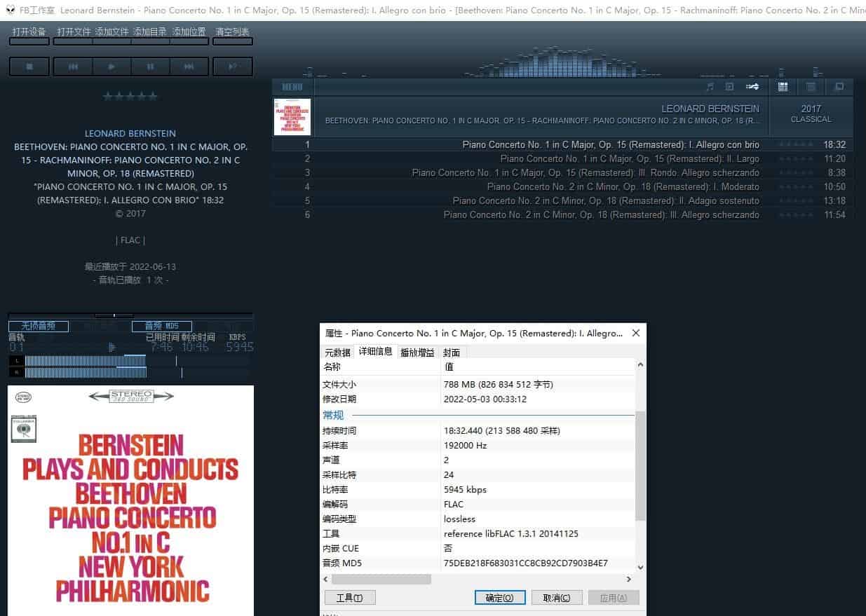This screenshot has height=616, width=866.
Task: Click the alien app icon in title bar
Action: tap(10, 10)
